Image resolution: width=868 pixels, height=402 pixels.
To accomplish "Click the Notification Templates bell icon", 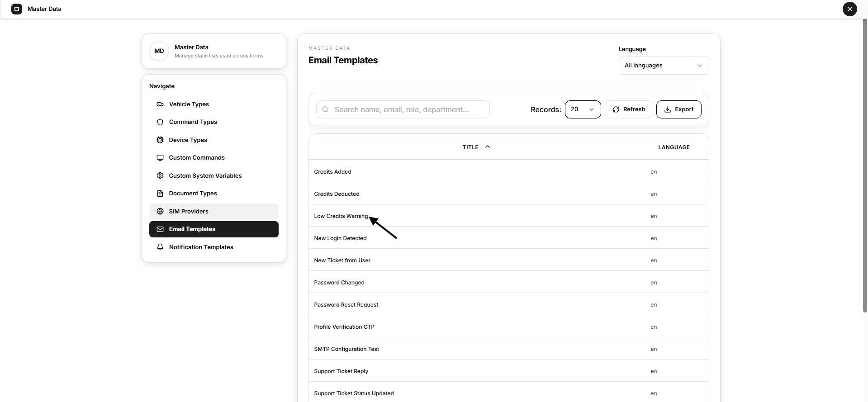I will point(160,247).
